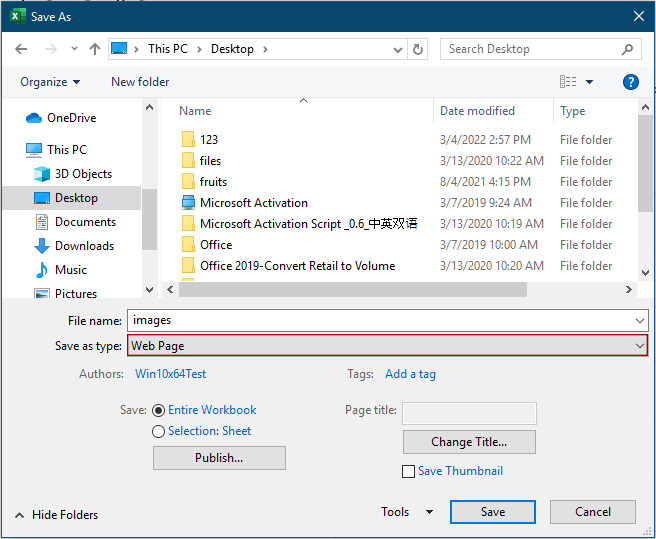Open the Tools dropdown menu

click(407, 512)
